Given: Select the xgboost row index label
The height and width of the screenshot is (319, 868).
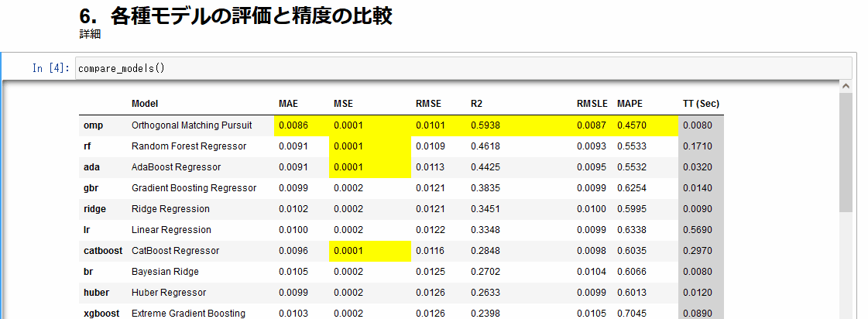Looking at the screenshot, I should [x=101, y=314].
